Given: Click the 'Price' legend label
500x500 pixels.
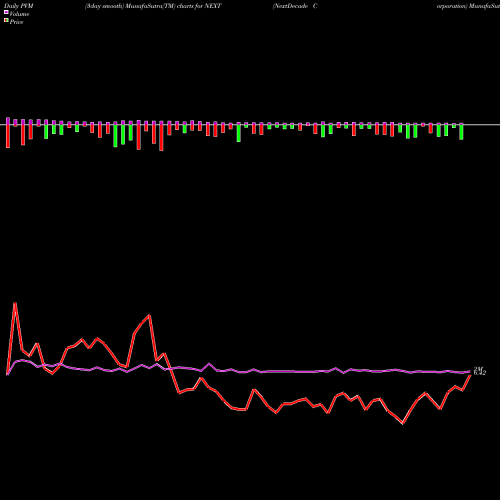Looking at the screenshot, I should point(16,22).
